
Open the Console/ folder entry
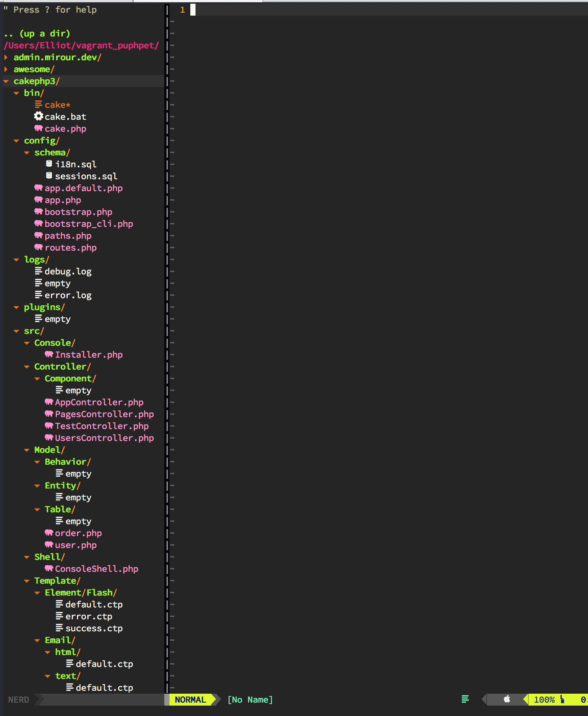(55, 343)
